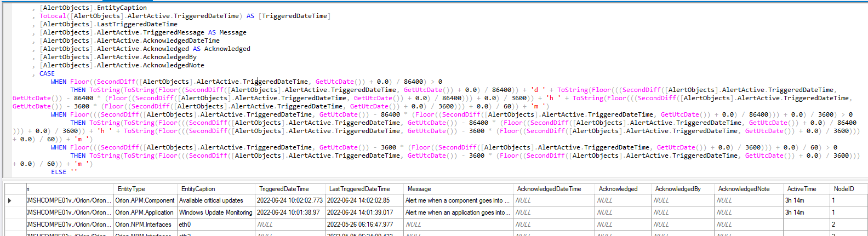Click the 'Windows Update Monitoring' cell
The height and width of the screenshot is (236, 868).
pyautogui.click(x=216, y=212)
